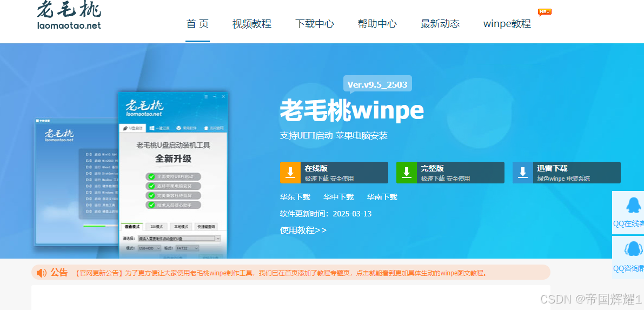Viewport: 644px width, 310px height.
Task: Open the hamburger menu icon in the tool preview
Action: [x=206, y=97]
